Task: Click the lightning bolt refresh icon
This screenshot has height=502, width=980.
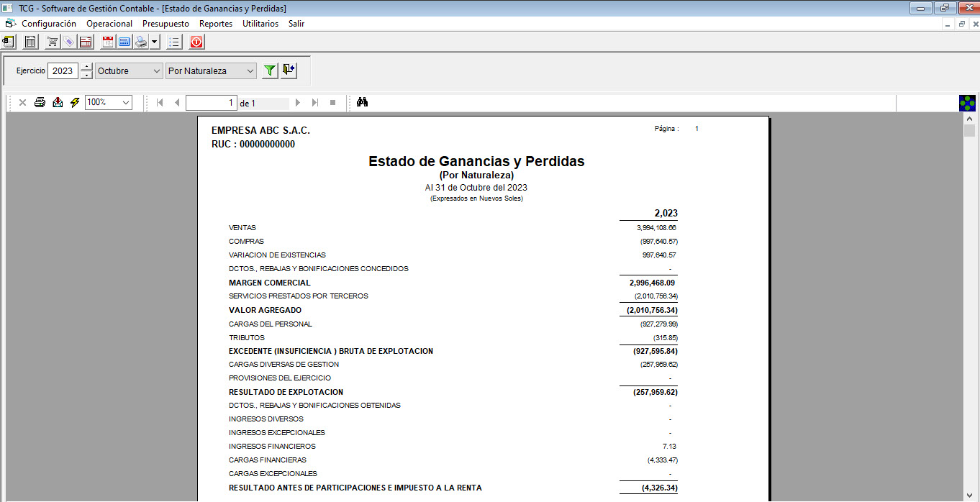Action: point(74,103)
